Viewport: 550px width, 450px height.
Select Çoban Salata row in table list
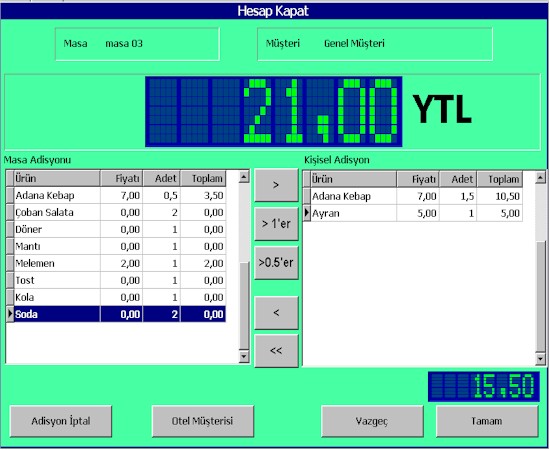click(x=116, y=212)
